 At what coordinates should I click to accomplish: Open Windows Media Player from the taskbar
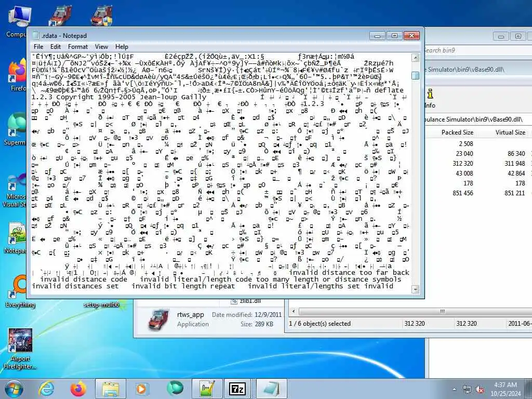coord(141,389)
